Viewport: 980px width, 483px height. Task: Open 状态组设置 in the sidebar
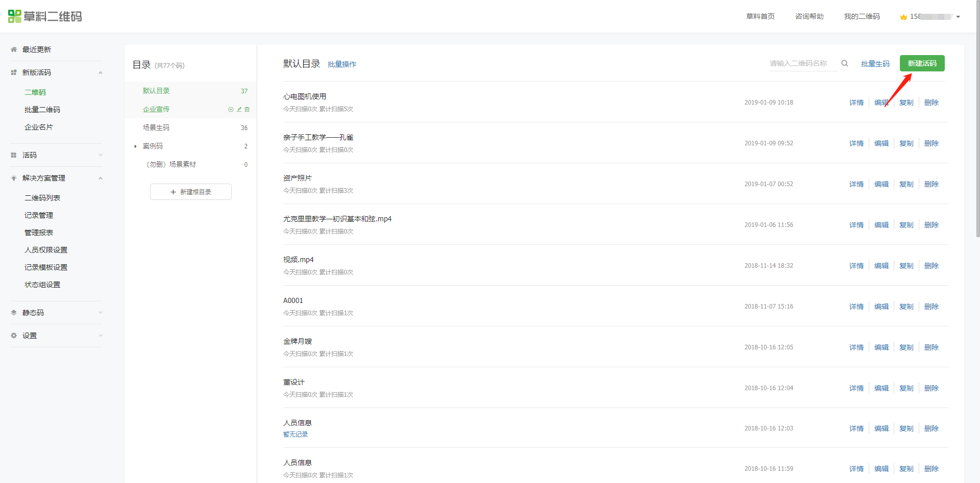[42, 285]
